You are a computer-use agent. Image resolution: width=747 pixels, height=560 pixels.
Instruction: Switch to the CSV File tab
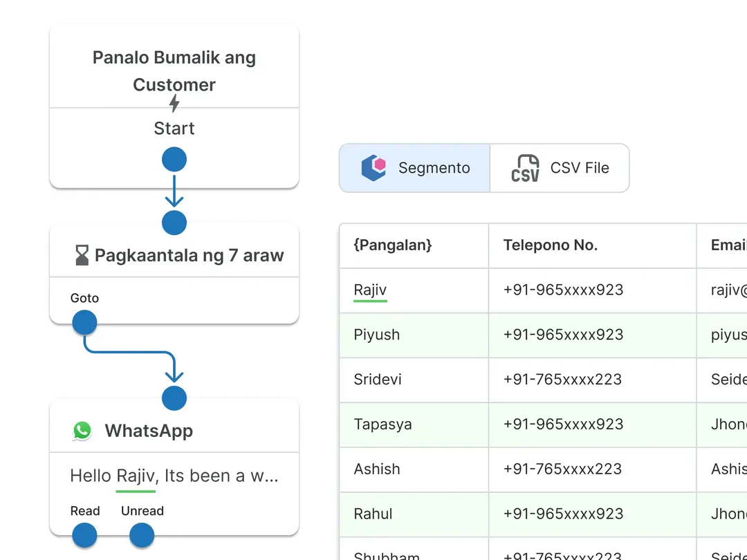pos(560,168)
